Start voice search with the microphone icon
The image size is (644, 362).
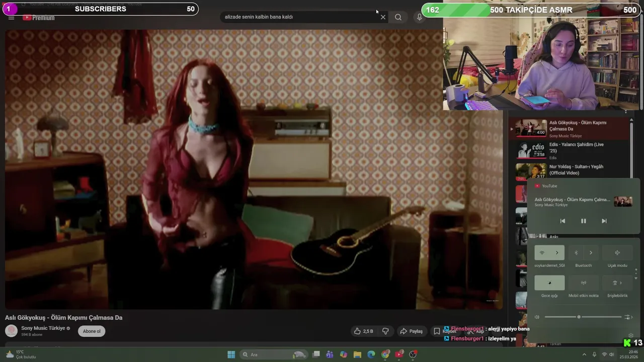(420, 17)
